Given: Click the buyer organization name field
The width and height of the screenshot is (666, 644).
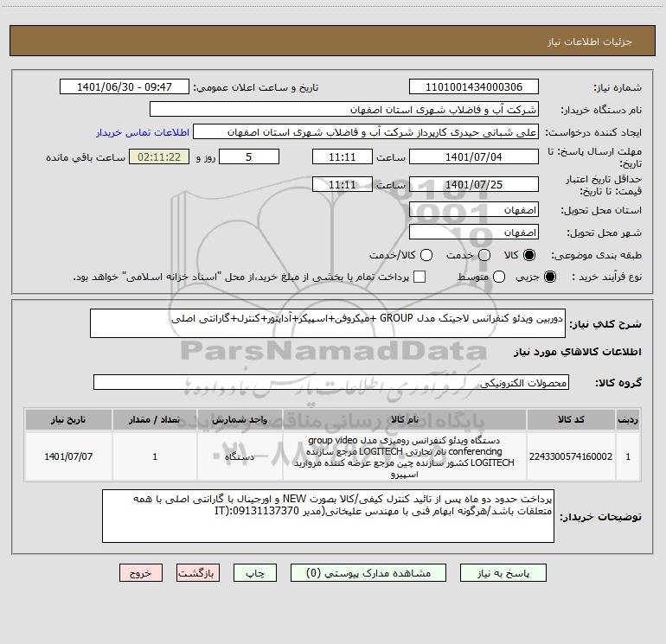Looking at the screenshot, I should click(344, 110).
